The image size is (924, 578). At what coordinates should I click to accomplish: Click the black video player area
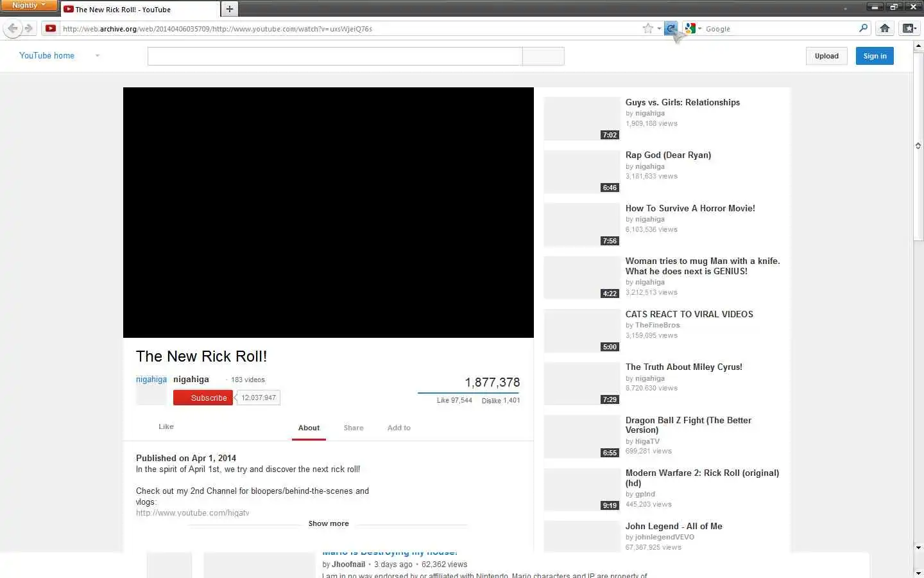tap(329, 213)
